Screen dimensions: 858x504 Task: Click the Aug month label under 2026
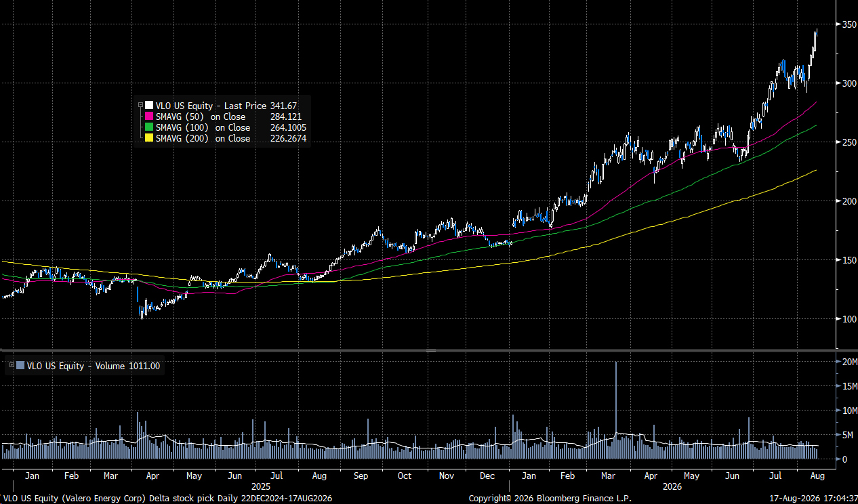point(817,476)
